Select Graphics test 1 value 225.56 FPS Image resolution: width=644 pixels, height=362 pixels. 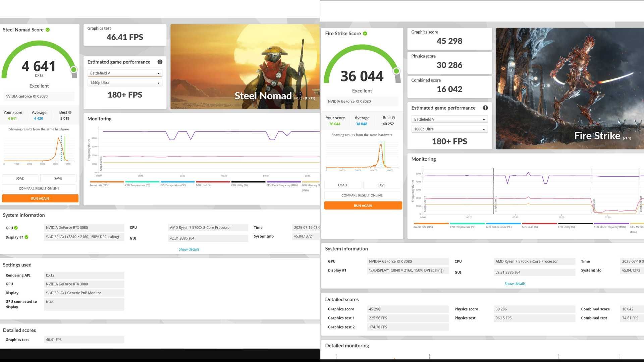point(408,318)
